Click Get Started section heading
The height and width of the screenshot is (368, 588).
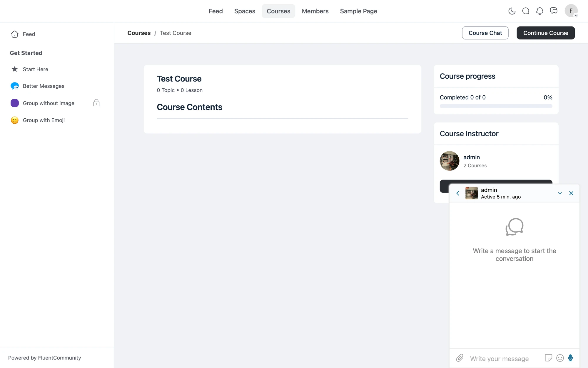click(x=26, y=53)
